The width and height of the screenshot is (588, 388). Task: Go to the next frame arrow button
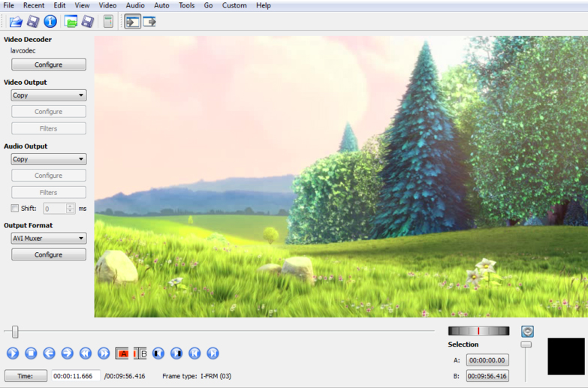[67, 353]
